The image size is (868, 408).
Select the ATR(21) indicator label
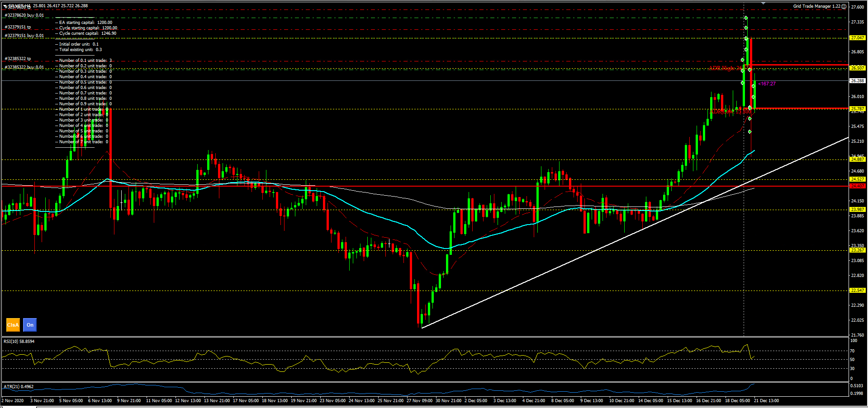19,387
